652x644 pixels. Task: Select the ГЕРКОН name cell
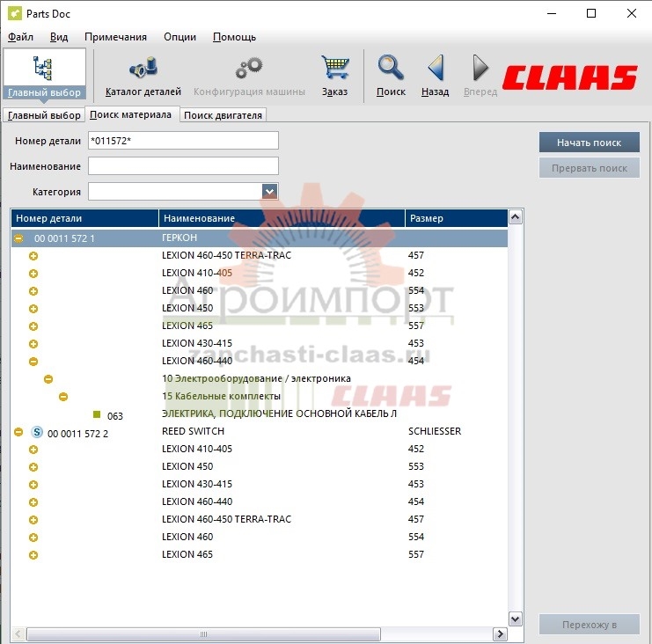tap(179, 238)
